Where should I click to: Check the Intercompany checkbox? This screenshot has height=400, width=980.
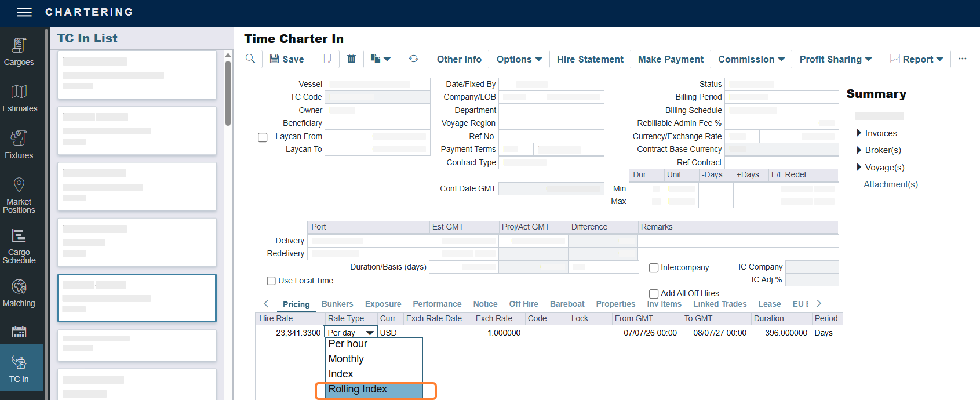click(654, 268)
